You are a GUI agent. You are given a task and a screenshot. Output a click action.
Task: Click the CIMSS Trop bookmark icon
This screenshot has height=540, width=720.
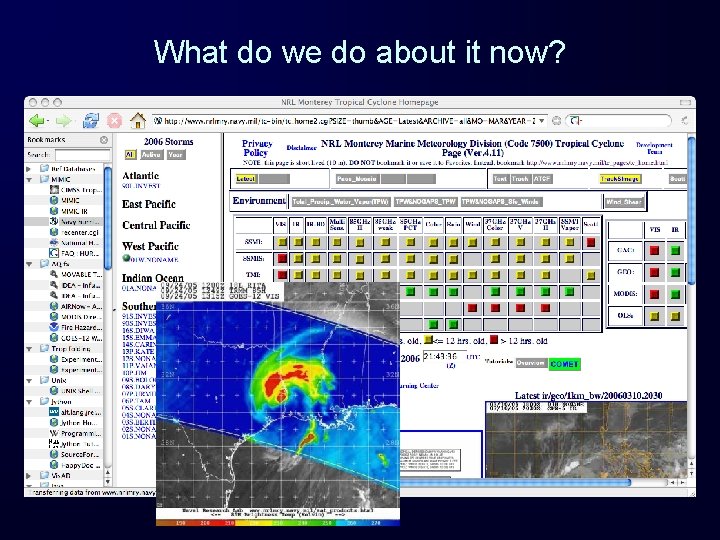point(54,190)
